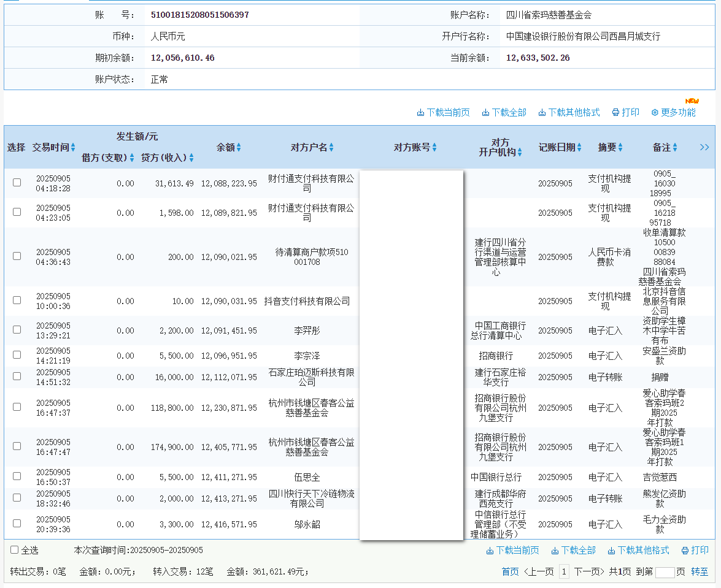
Task: Open 更多功能 gear icon
Action: point(655,113)
